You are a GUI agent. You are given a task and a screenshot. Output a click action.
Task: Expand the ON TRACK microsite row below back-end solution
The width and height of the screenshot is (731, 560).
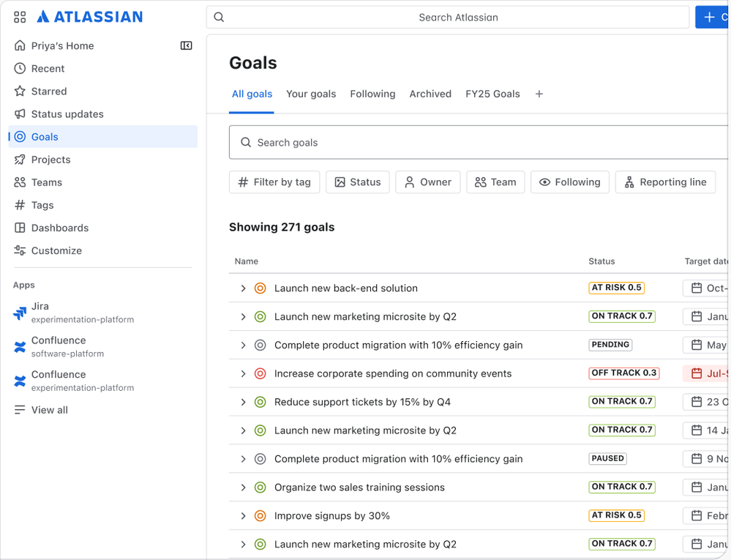click(243, 317)
